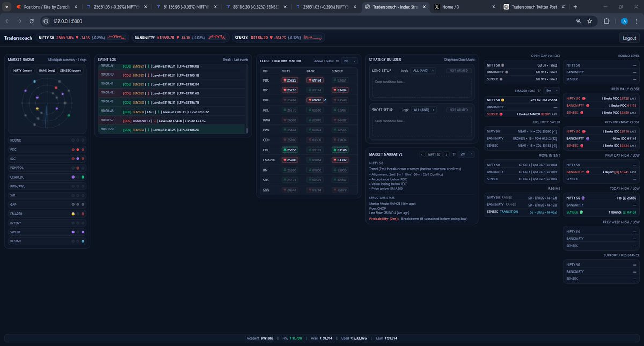Click yellow dot in EMA200 radar row

[73, 214]
